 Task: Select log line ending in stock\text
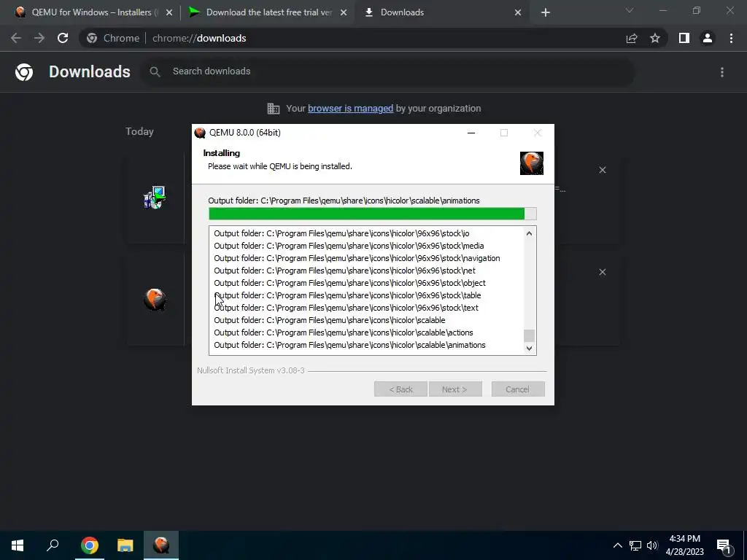(346, 308)
